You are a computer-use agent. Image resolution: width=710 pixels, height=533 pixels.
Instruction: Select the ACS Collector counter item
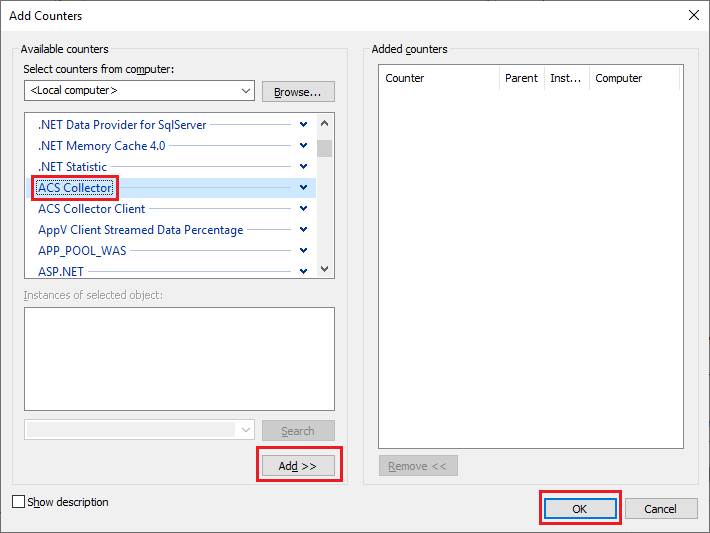pyautogui.click(x=75, y=187)
